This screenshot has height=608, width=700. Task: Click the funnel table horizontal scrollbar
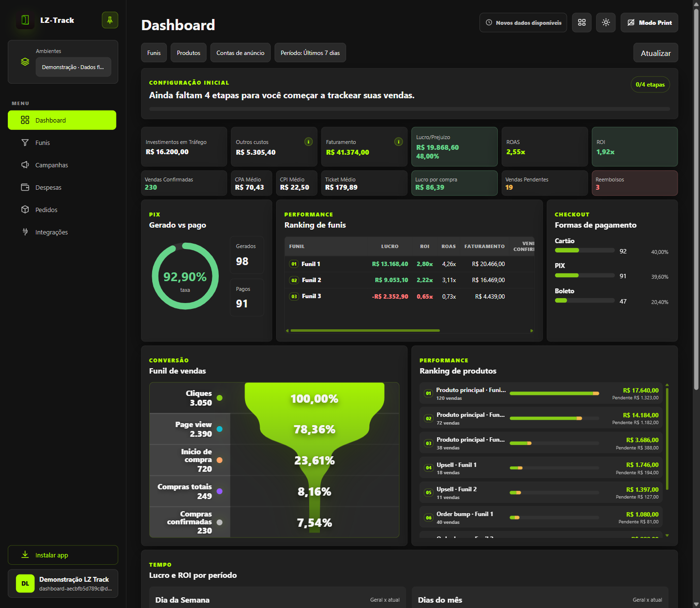pos(365,331)
